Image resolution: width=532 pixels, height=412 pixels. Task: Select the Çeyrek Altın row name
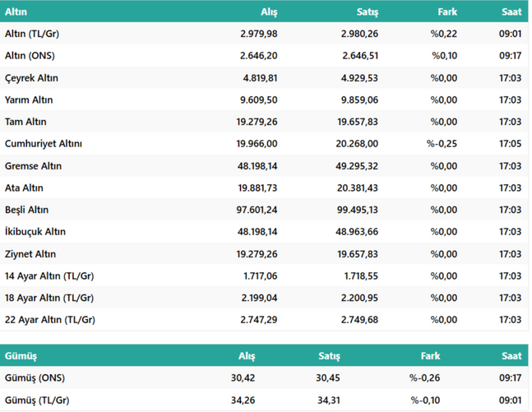[x=31, y=77]
